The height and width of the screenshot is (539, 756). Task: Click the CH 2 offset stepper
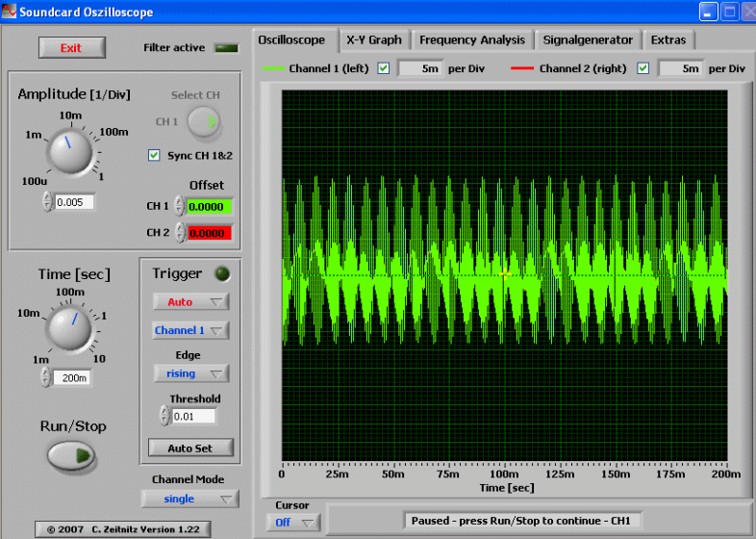[180, 233]
